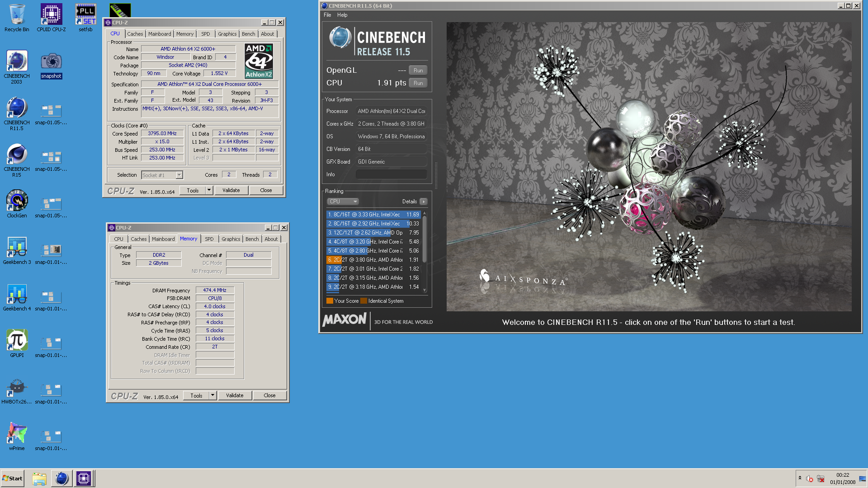Run the CPU benchmark
This screenshot has height=488, width=868.
click(x=418, y=83)
